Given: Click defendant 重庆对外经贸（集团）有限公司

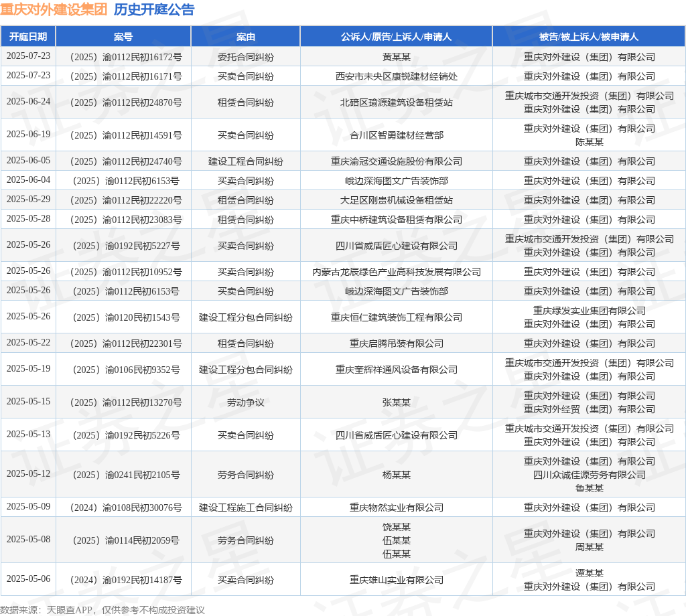Looking at the screenshot, I should [590, 409].
